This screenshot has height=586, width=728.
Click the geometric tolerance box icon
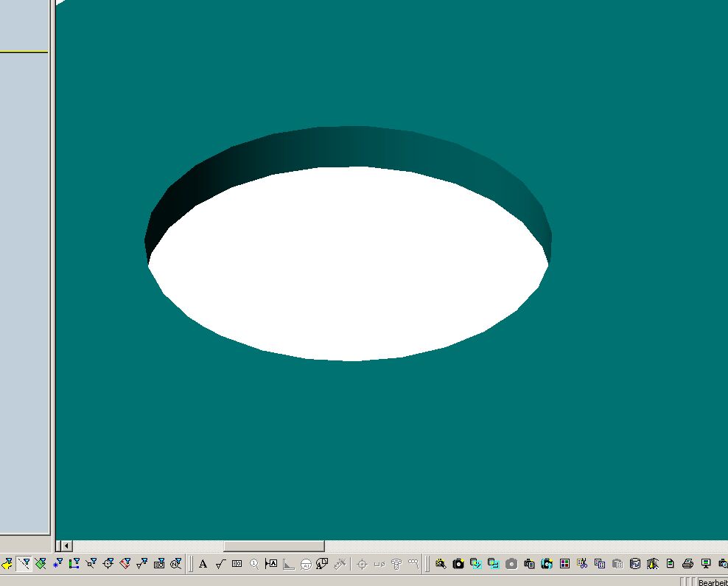[237, 564]
